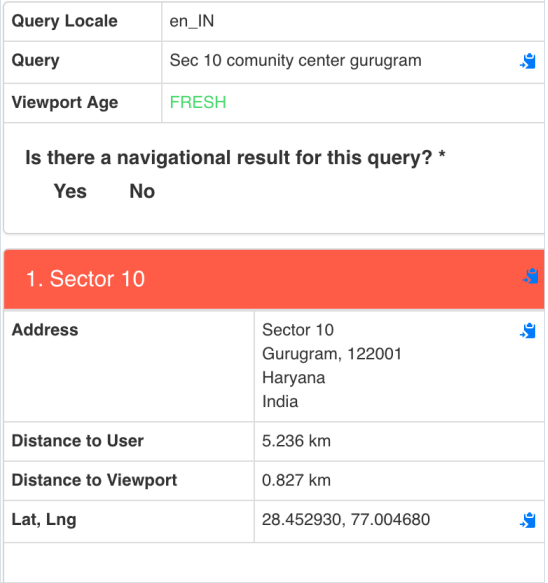Click the 0.827 km viewport distance
The image size is (548, 583).
click(x=296, y=480)
